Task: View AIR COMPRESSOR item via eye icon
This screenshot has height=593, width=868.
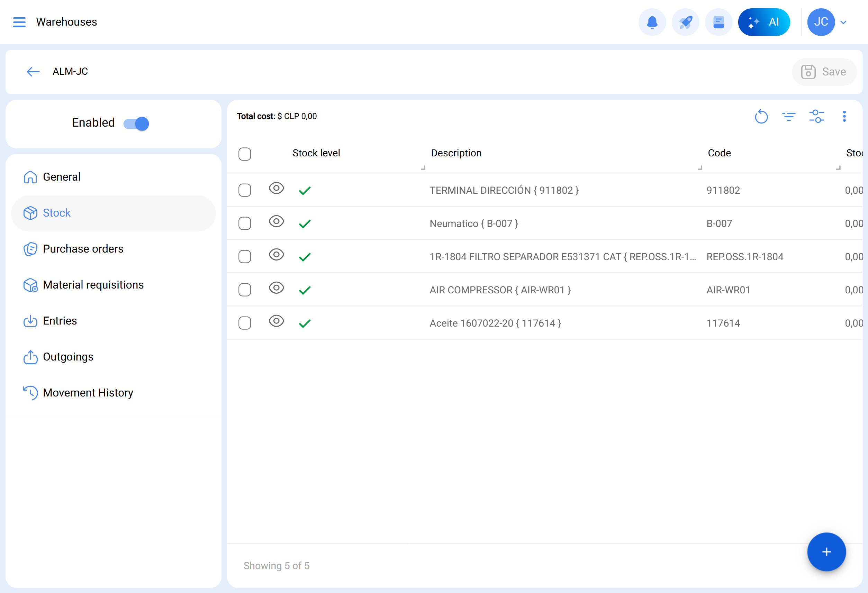Action: click(x=276, y=288)
